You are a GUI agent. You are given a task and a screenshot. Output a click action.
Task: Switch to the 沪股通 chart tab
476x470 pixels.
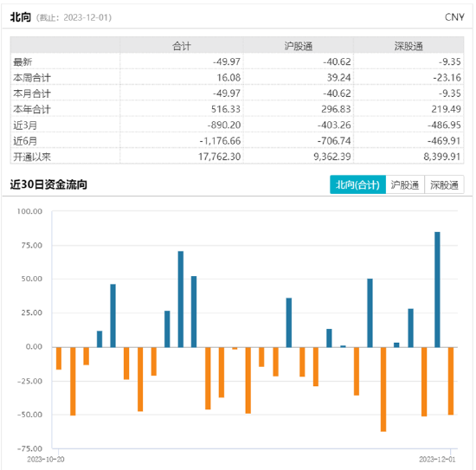pos(405,184)
